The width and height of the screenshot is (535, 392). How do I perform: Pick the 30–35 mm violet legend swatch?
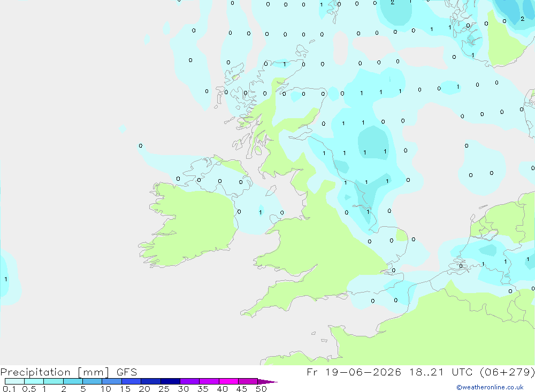pos(190,381)
